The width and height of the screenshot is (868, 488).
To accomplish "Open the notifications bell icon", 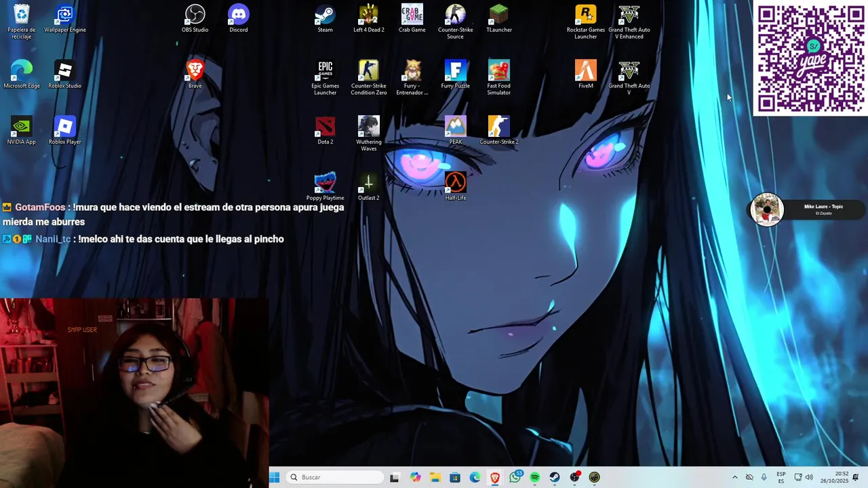I will click(856, 477).
